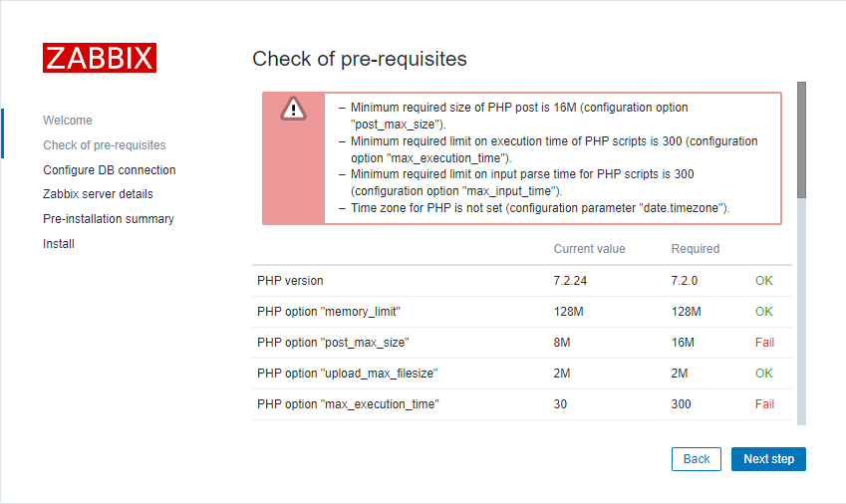Image resolution: width=846 pixels, height=504 pixels.
Task: Click the date.timezone error message
Action: point(539,208)
